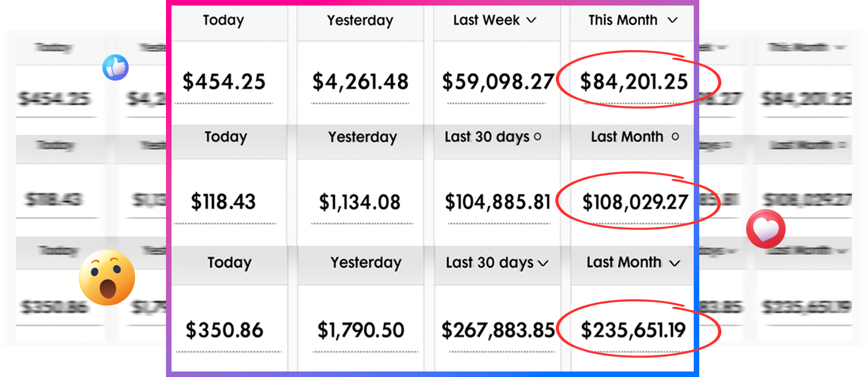Click the circled $108,029.27 Last Month amount
The image size is (868, 377).
click(635, 202)
